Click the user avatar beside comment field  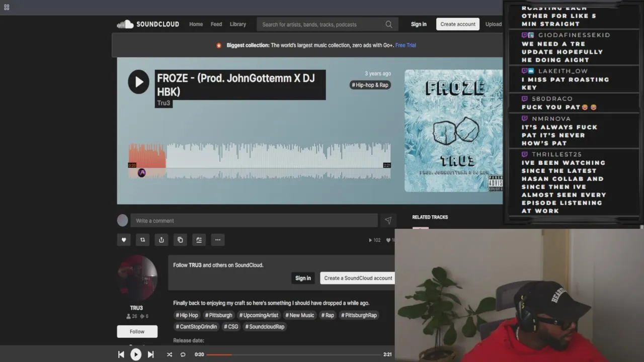click(x=123, y=220)
